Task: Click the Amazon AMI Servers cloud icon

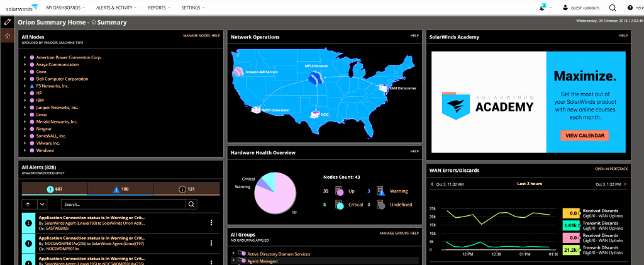Action: coord(238,72)
